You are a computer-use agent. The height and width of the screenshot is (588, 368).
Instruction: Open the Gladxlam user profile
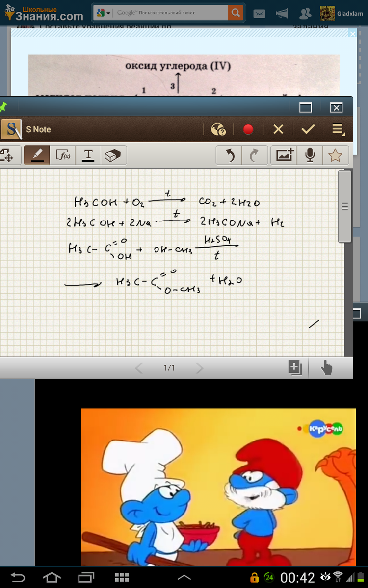tap(342, 14)
